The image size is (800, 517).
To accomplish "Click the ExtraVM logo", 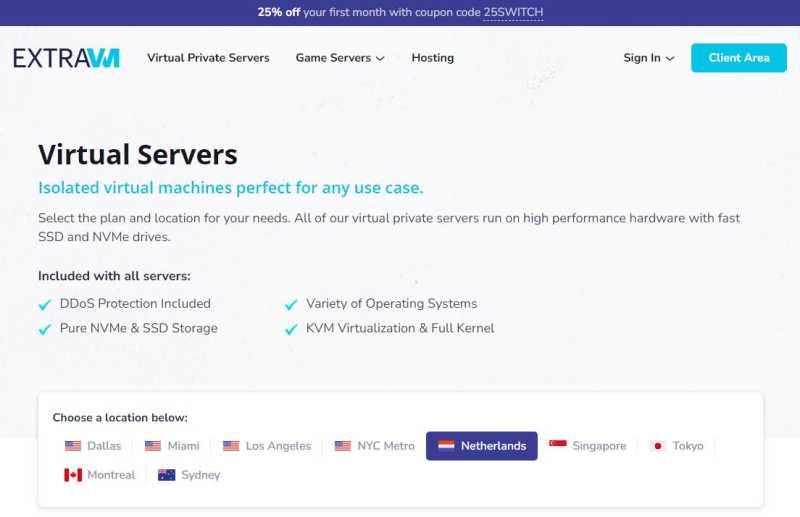I will [66, 58].
